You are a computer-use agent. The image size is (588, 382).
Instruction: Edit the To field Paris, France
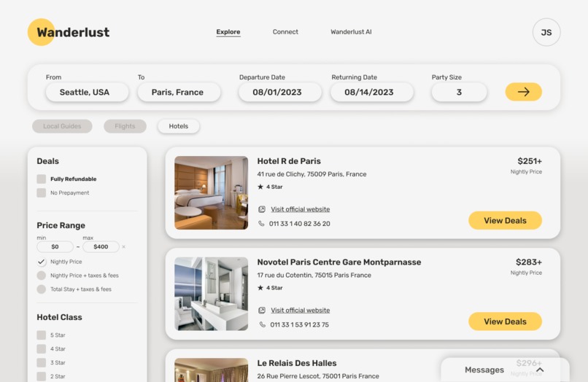point(179,93)
